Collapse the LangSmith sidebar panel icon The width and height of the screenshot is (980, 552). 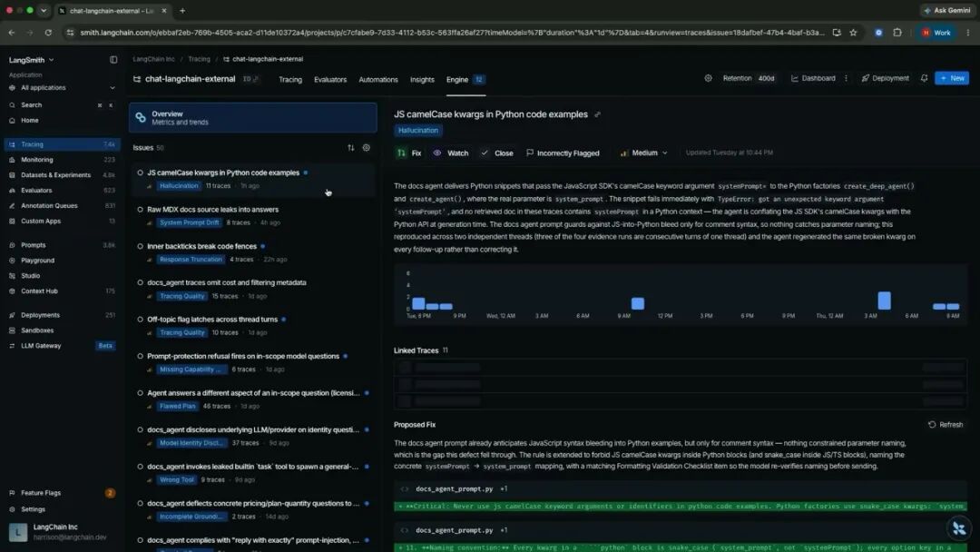click(113, 60)
